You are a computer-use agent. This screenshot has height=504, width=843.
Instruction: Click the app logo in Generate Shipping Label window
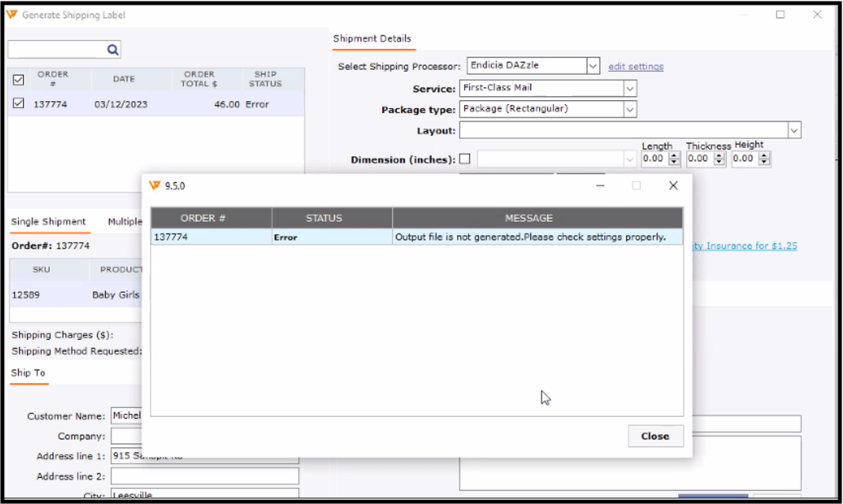coord(11,15)
